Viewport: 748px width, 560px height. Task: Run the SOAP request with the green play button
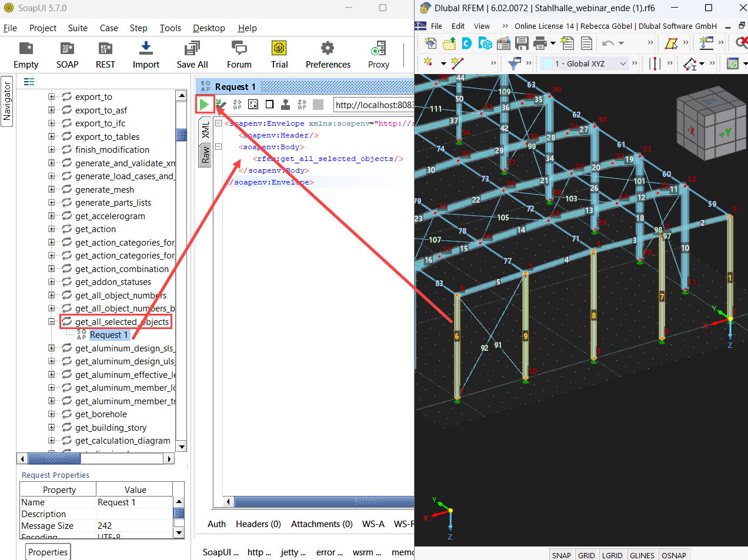[x=205, y=104]
